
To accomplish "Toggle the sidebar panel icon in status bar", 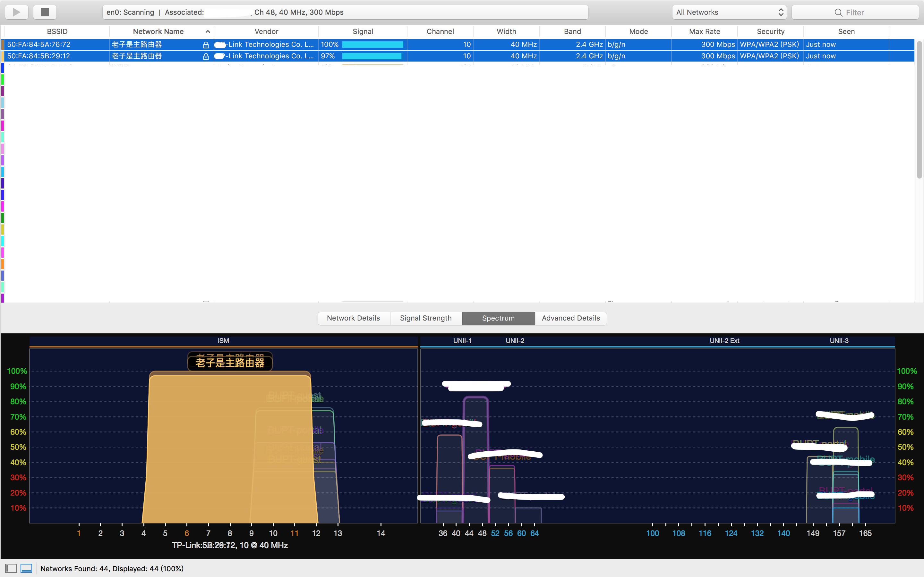I will 11,568.
